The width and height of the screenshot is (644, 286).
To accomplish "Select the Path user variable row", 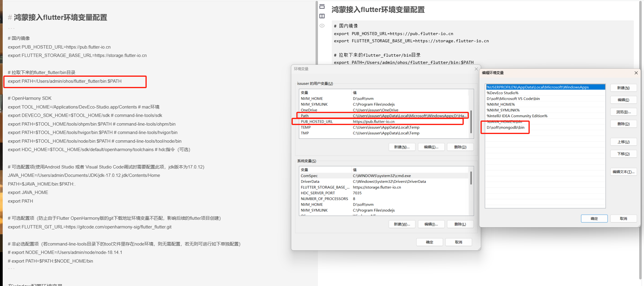I will (384, 116).
